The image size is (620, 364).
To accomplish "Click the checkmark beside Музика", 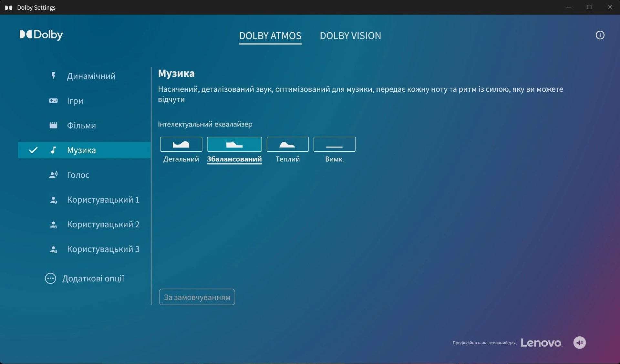I will [33, 150].
